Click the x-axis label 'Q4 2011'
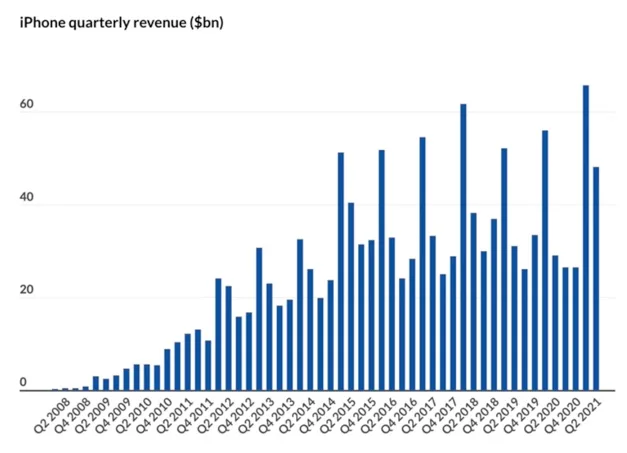This screenshot has width=627, height=453. 196,416
